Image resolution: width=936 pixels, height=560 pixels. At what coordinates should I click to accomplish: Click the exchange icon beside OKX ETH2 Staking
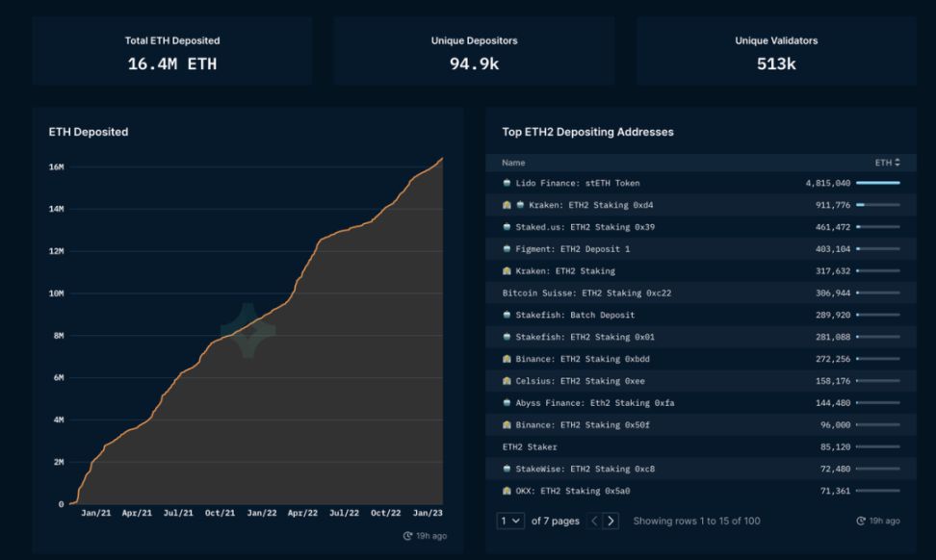(507, 491)
